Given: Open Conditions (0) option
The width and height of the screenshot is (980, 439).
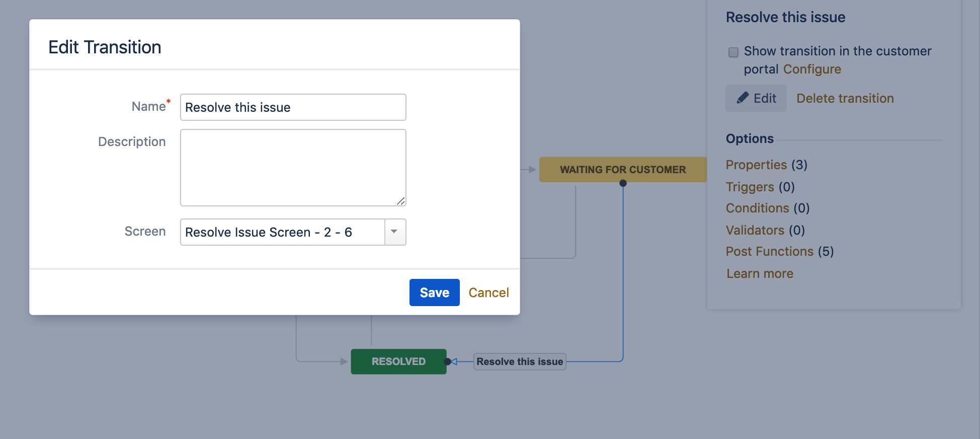Looking at the screenshot, I should pos(768,208).
